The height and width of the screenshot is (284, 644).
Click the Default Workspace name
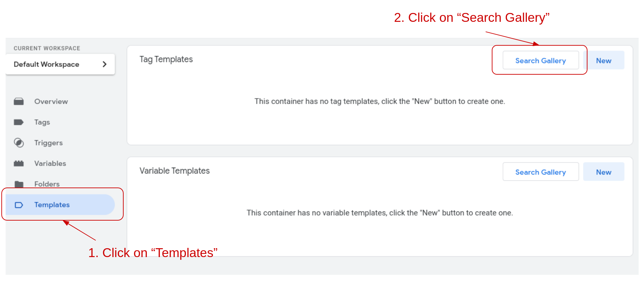click(x=46, y=64)
